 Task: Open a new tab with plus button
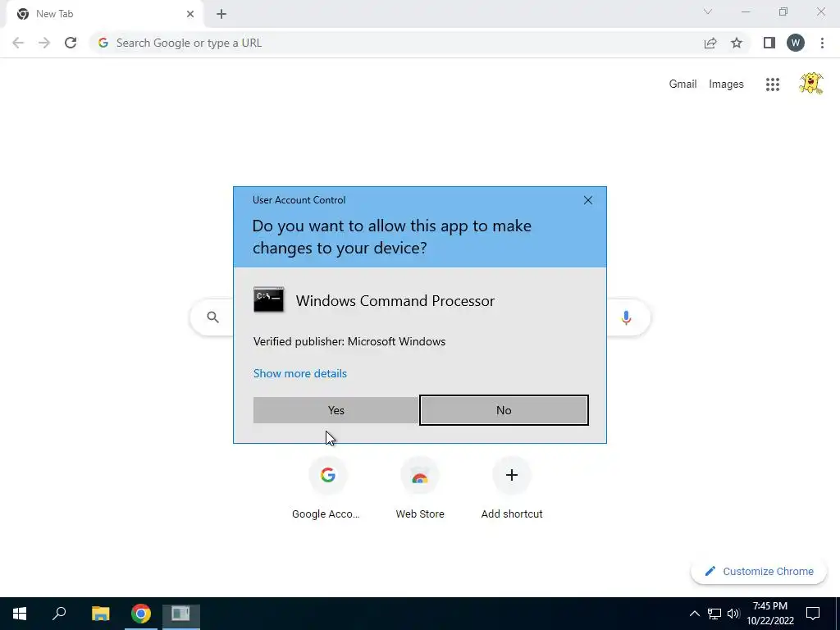click(x=221, y=14)
